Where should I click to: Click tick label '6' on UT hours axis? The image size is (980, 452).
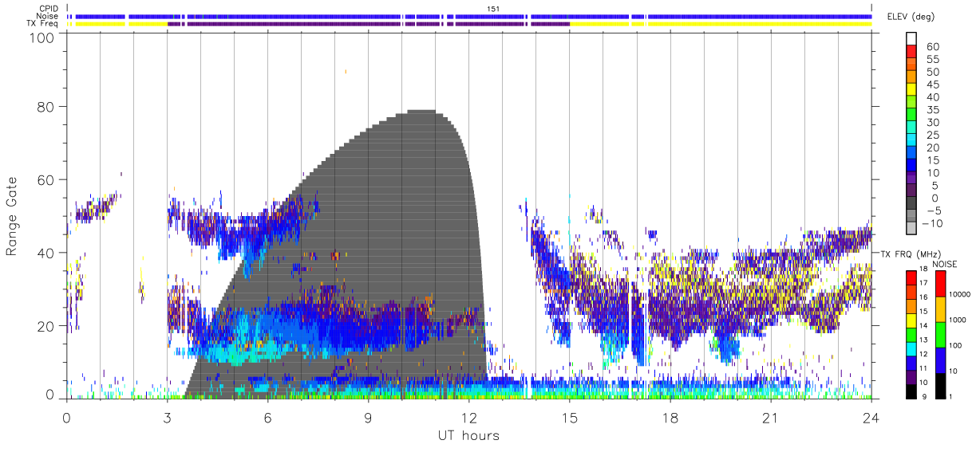[267, 418]
